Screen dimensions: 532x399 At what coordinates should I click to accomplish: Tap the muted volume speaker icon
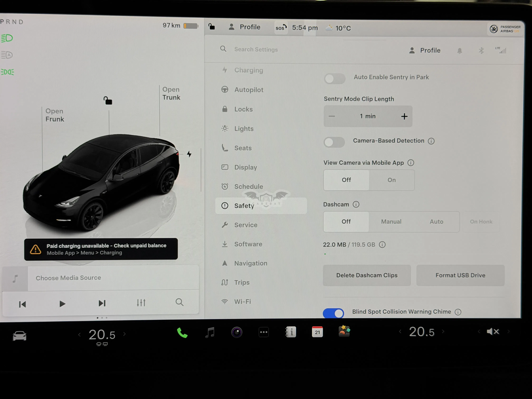pos(493,332)
